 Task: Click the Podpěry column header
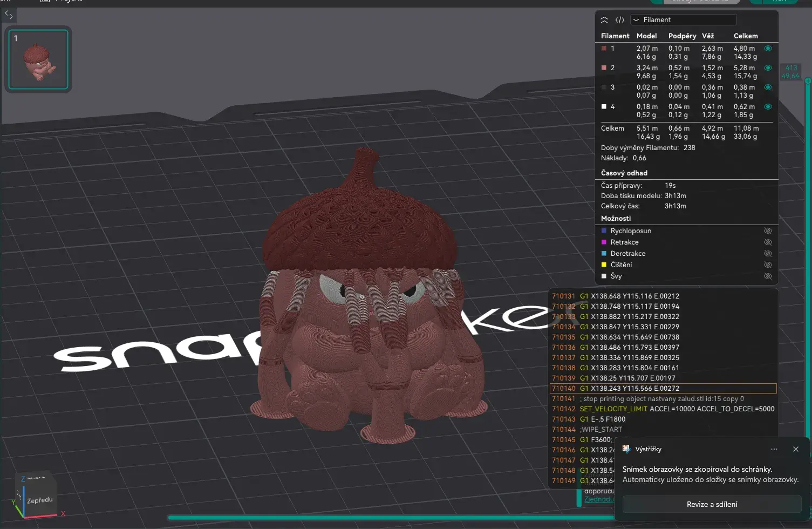pos(682,36)
